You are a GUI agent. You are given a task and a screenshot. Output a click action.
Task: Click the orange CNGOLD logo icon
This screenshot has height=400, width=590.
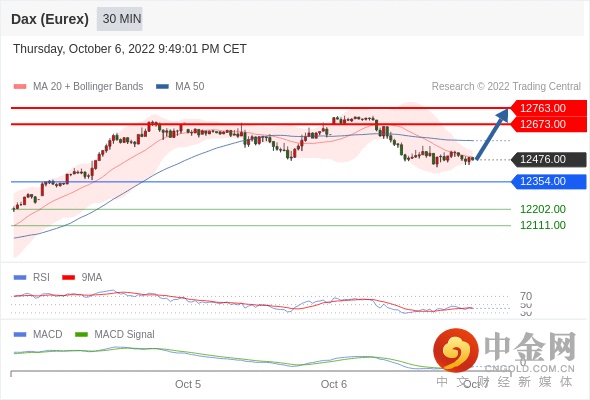point(456,350)
